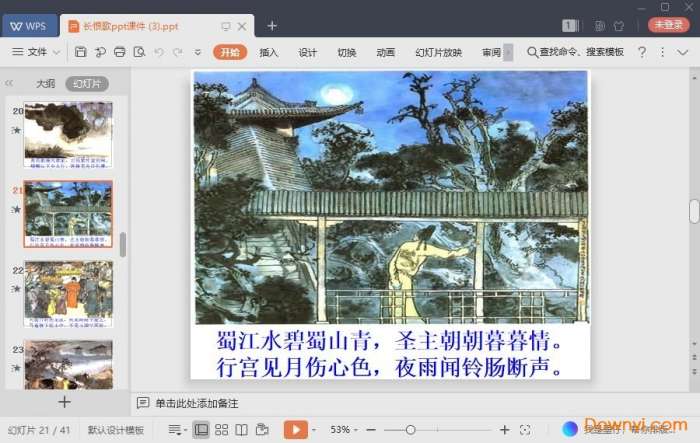
Task: Add a new slide with plus button
Action: 64,402
